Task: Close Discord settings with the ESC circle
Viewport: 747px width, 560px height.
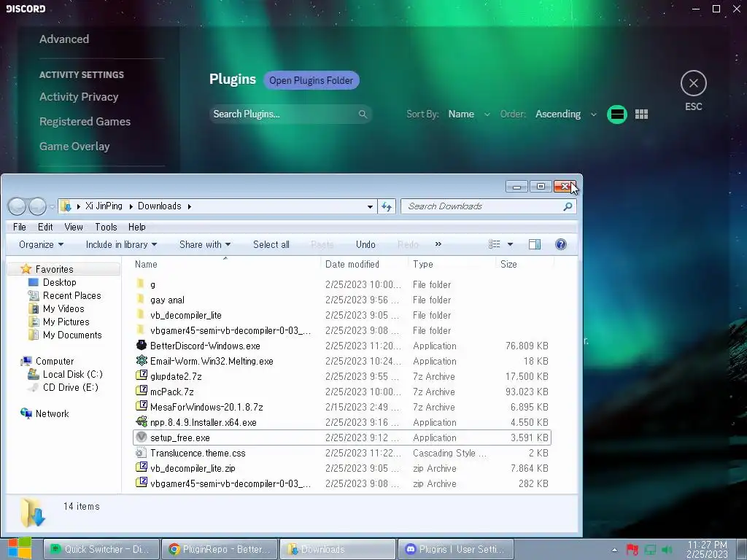Action: [x=693, y=83]
